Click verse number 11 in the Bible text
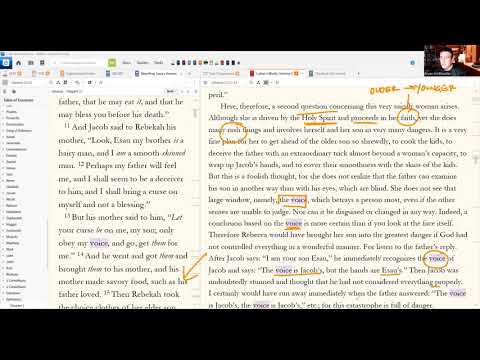480x360 pixels. click(x=67, y=126)
